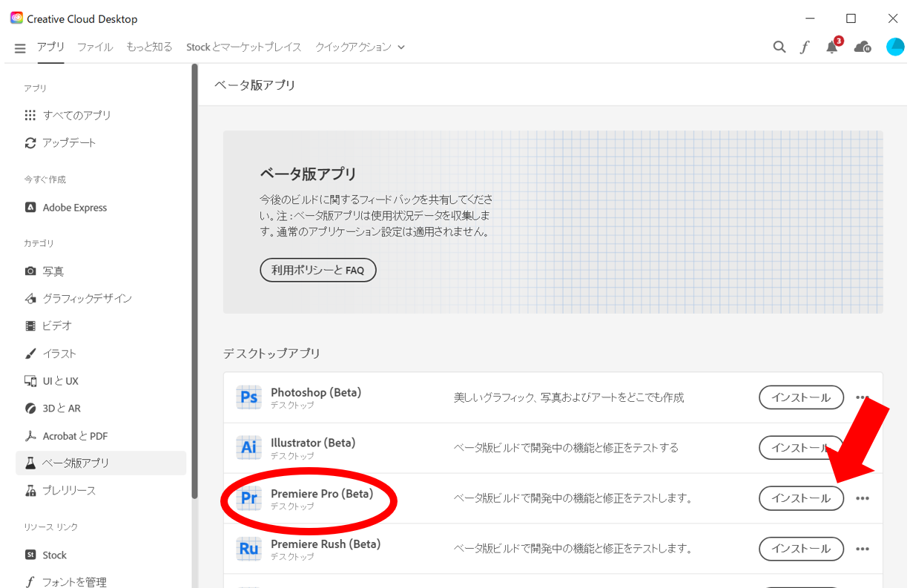Click the Illustrator (Beta) Ai icon
Screen dimensions: 910x588
[x=249, y=448]
